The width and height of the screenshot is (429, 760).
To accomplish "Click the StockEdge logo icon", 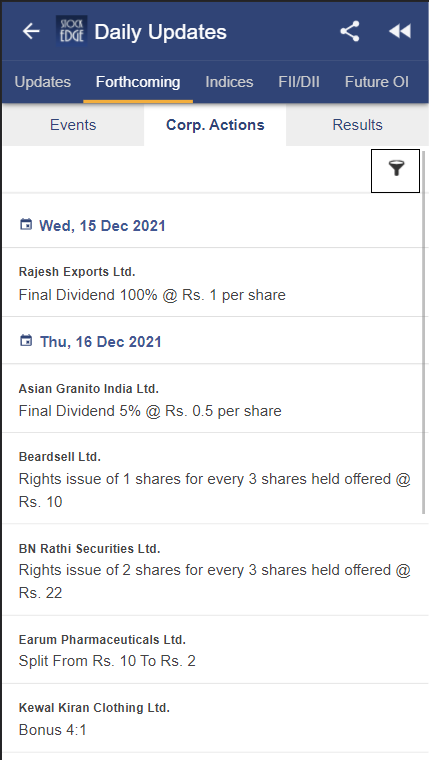I will point(71,31).
